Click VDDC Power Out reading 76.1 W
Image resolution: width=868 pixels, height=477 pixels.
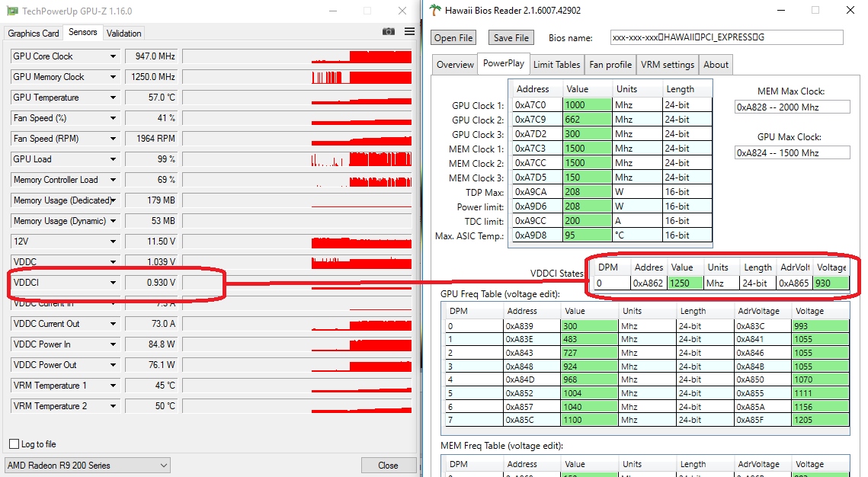[x=151, y=365]
